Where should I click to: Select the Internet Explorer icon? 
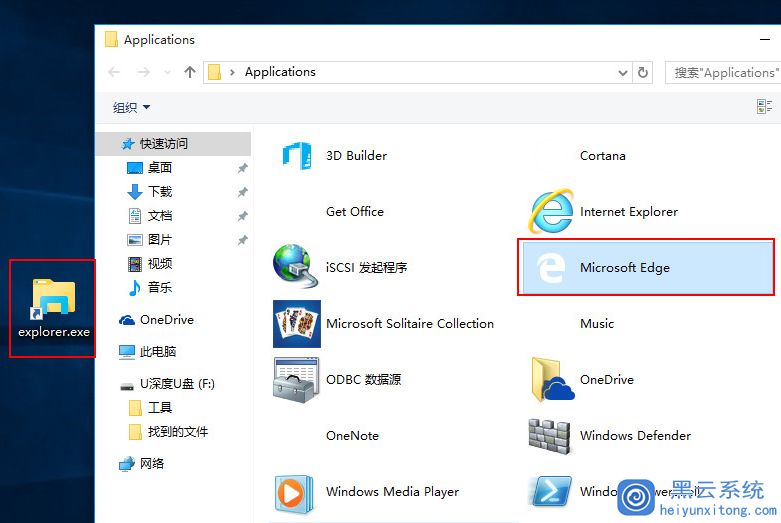tap(551, 211)
